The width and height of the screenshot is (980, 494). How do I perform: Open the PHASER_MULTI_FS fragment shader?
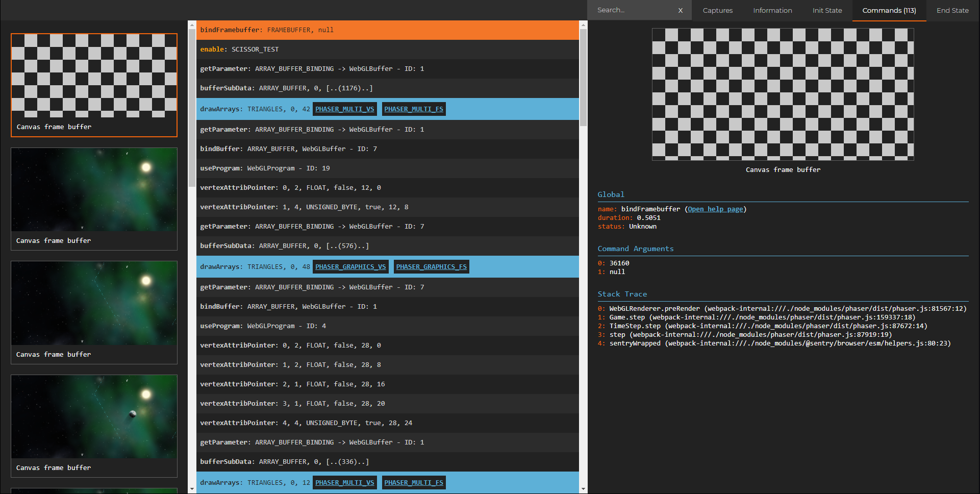pyautogui.click(x=414, y=109)
